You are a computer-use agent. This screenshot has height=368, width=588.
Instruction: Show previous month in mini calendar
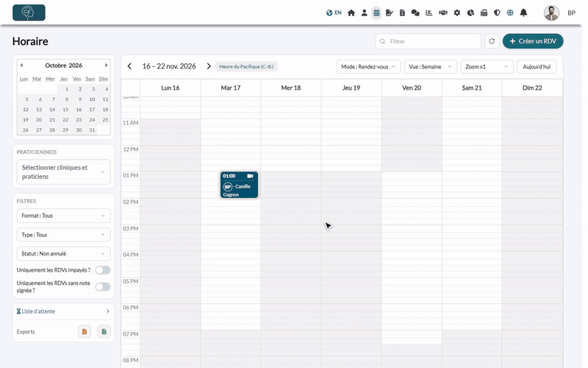click(x=21, y=66)
